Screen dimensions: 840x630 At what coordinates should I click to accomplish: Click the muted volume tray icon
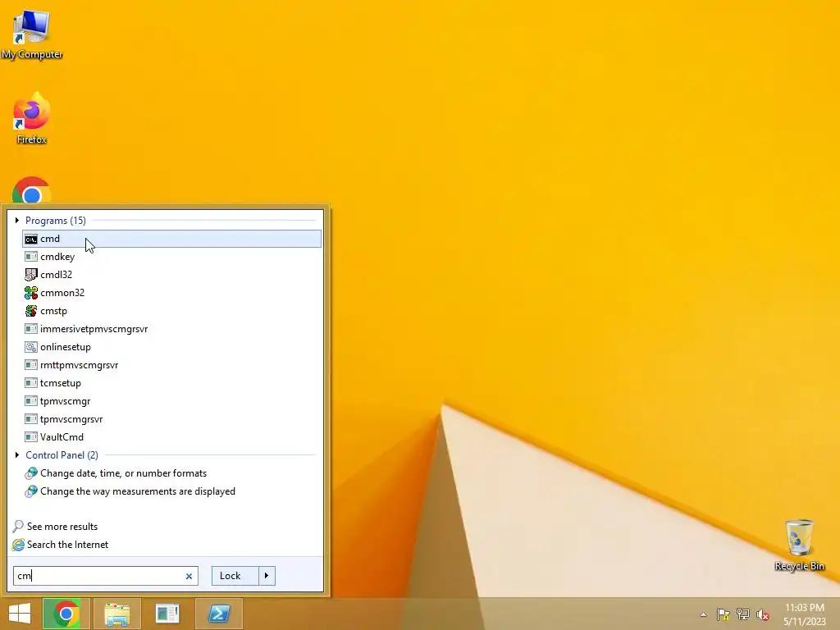point(763,614)
